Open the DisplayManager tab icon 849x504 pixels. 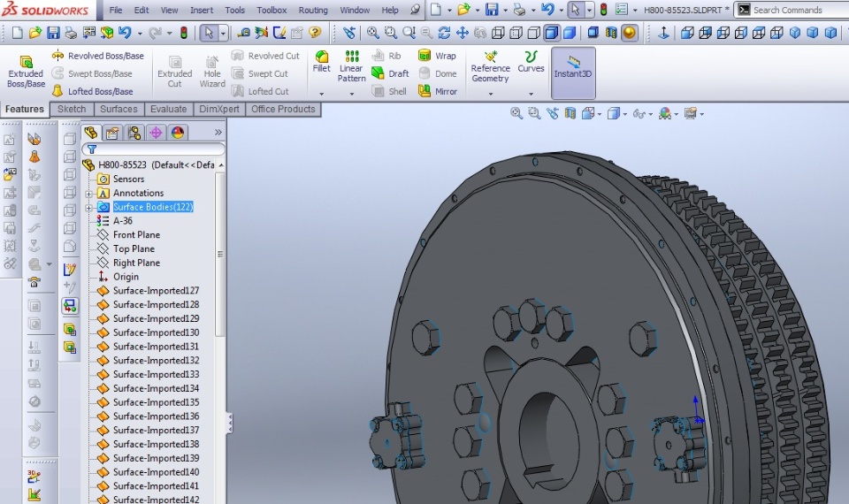click(178, 133)
